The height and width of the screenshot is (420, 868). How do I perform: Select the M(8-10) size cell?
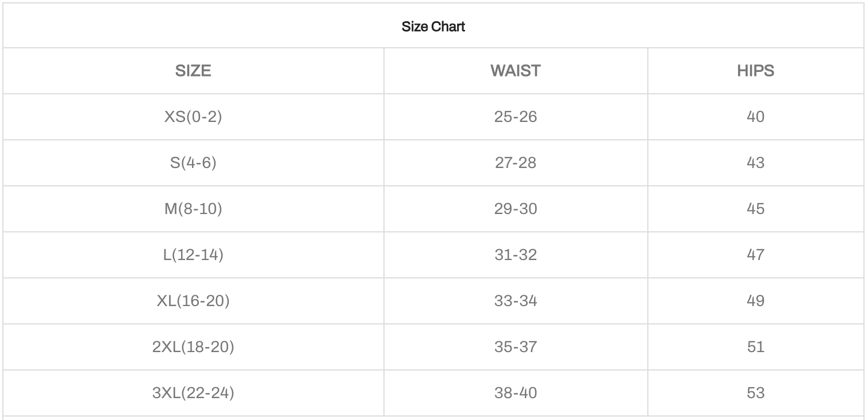click(x=193, y=209)
